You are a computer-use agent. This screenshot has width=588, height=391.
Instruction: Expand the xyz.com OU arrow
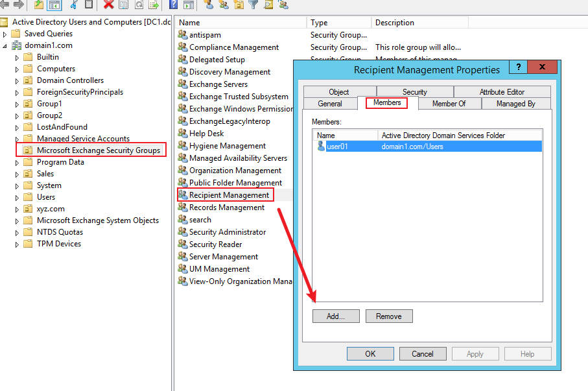pos(17,209)
